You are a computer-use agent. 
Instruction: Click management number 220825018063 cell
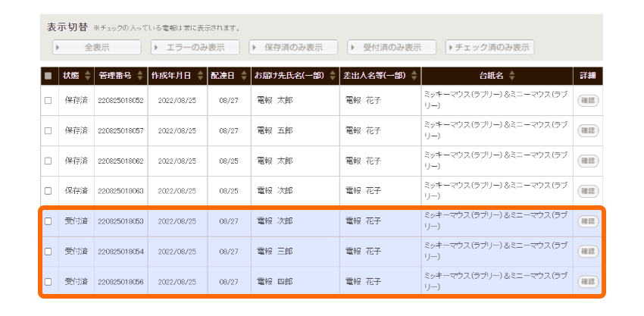(x=120, y=191)
